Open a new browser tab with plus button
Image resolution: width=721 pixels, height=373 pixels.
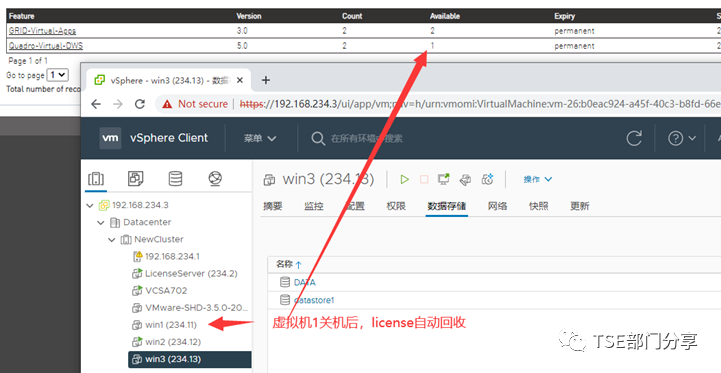[x=265, y=80]
